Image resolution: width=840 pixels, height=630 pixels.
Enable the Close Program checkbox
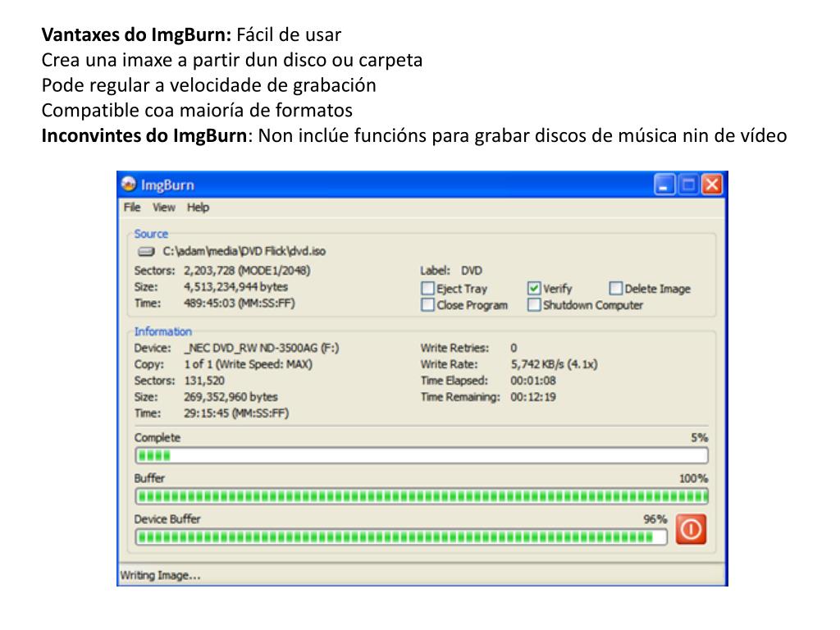tap(427, 305)
